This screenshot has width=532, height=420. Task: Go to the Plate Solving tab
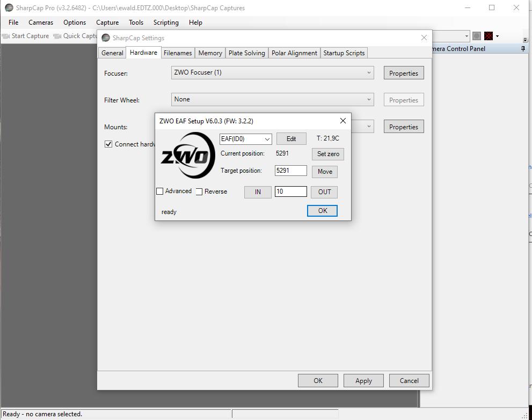[x=246, y=53]
